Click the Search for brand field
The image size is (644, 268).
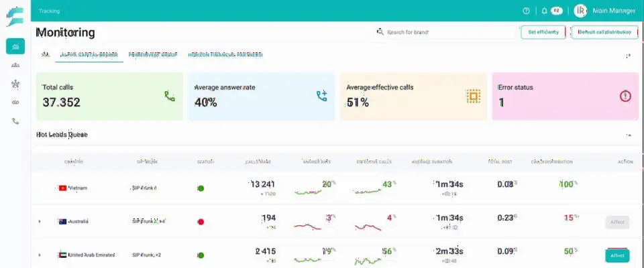(445, 32)
